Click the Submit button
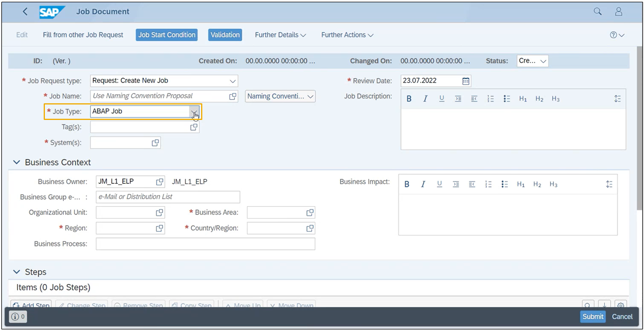This screenshot has width=644, height=330. (x=593, y=316)
